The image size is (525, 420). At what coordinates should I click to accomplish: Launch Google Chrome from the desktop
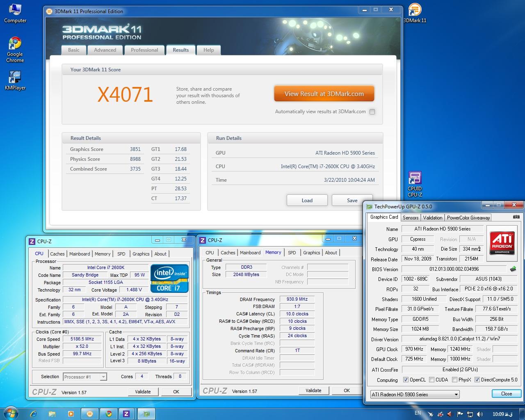[x=15, y=50]
